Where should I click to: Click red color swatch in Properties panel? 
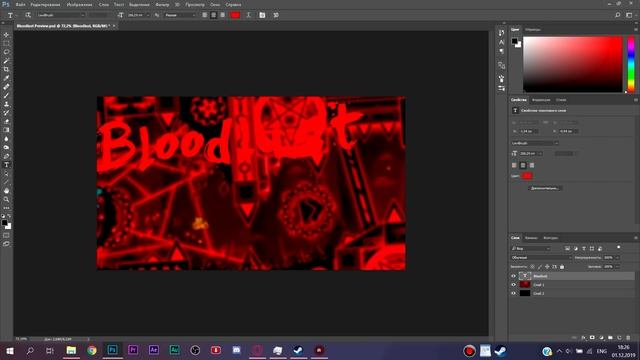click(x=527, y=176)
